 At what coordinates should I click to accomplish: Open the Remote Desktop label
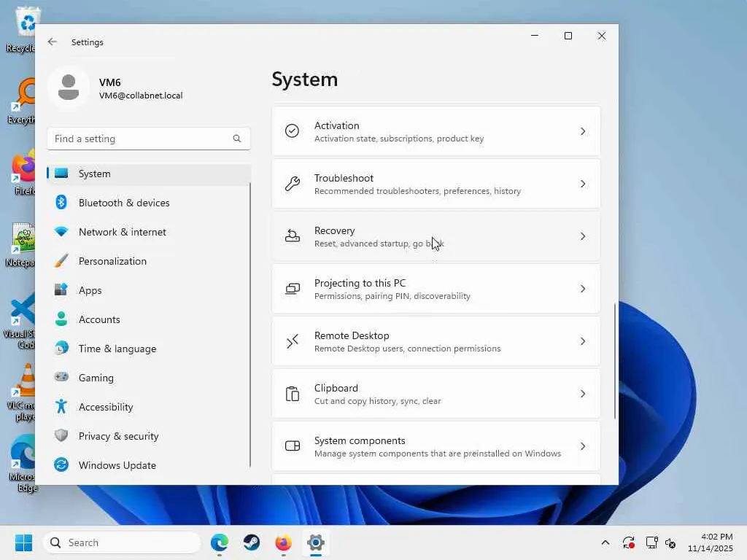coord(352,335)
